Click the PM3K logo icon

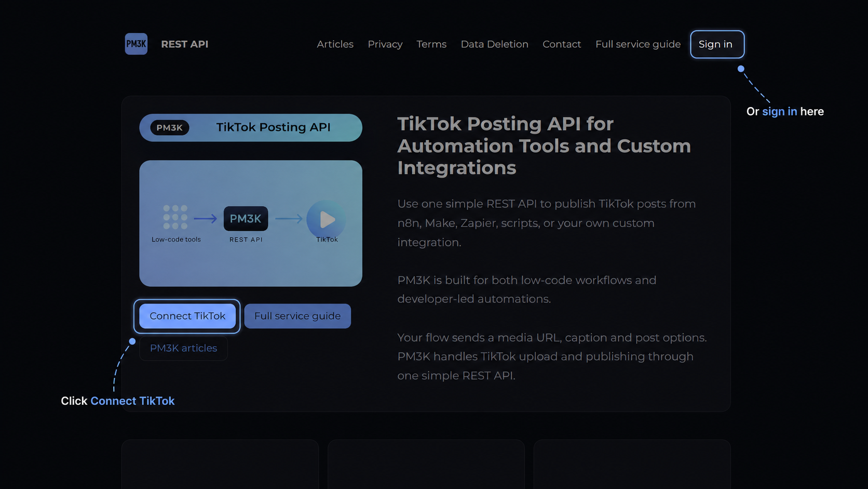tap(136, 44)
